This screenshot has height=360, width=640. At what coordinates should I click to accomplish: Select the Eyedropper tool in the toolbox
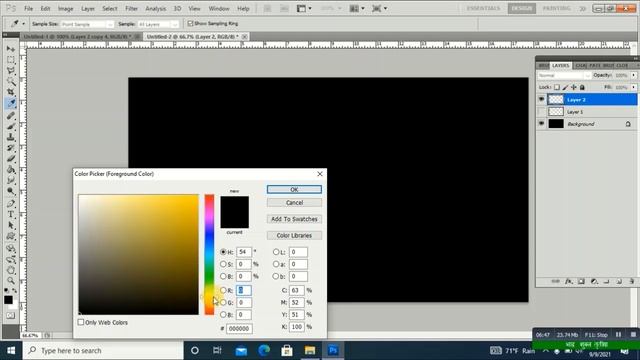(11, 104)
